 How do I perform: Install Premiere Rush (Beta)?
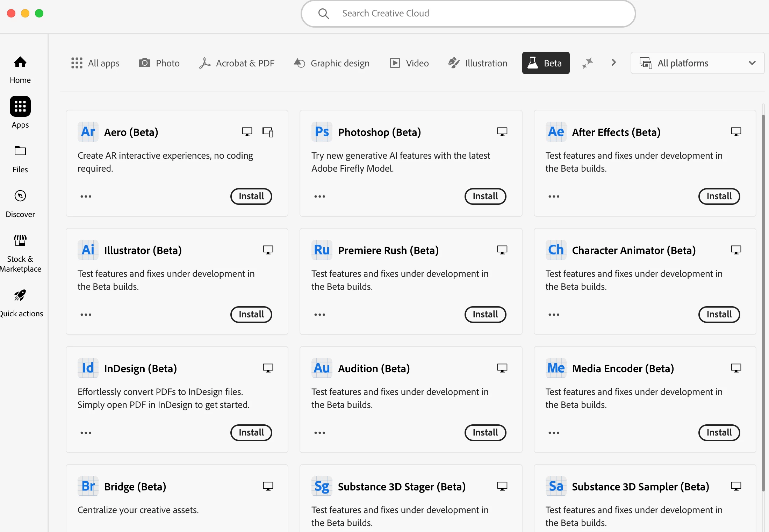coord(485,314)
